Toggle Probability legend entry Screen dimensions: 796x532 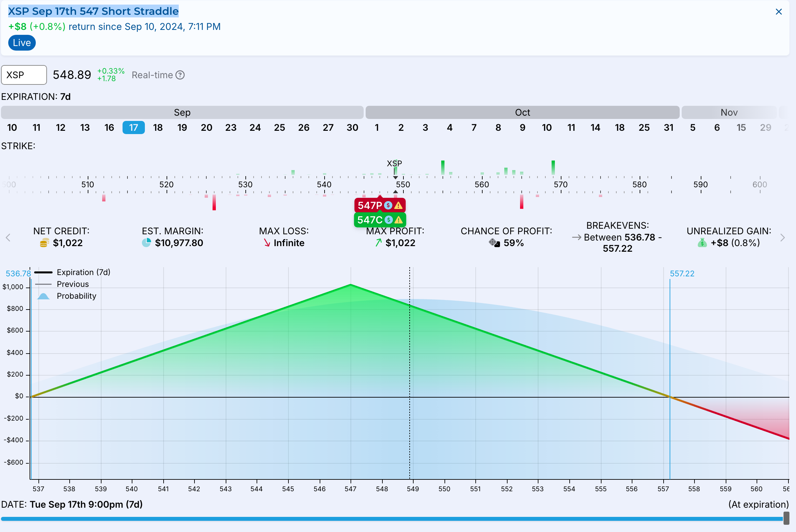point(67,296)
